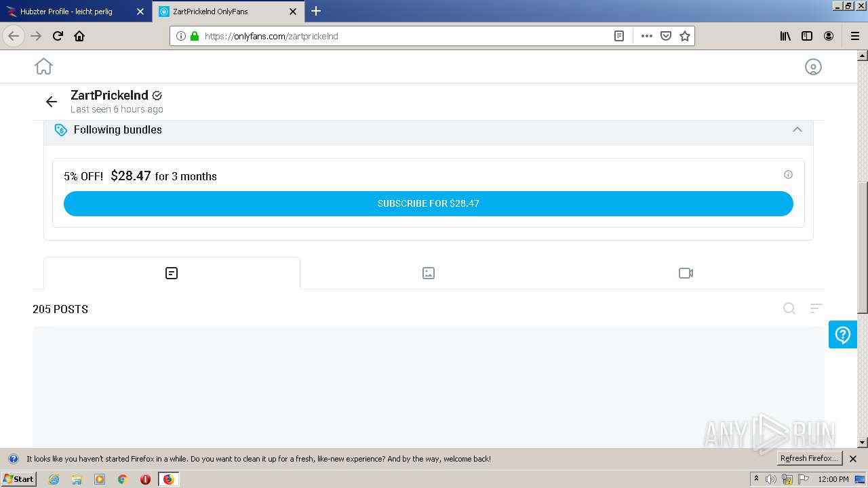The width and height of the screenshot is (868, 488).
Task: Click the 205 POSTS count text
Action: point(60,309)
